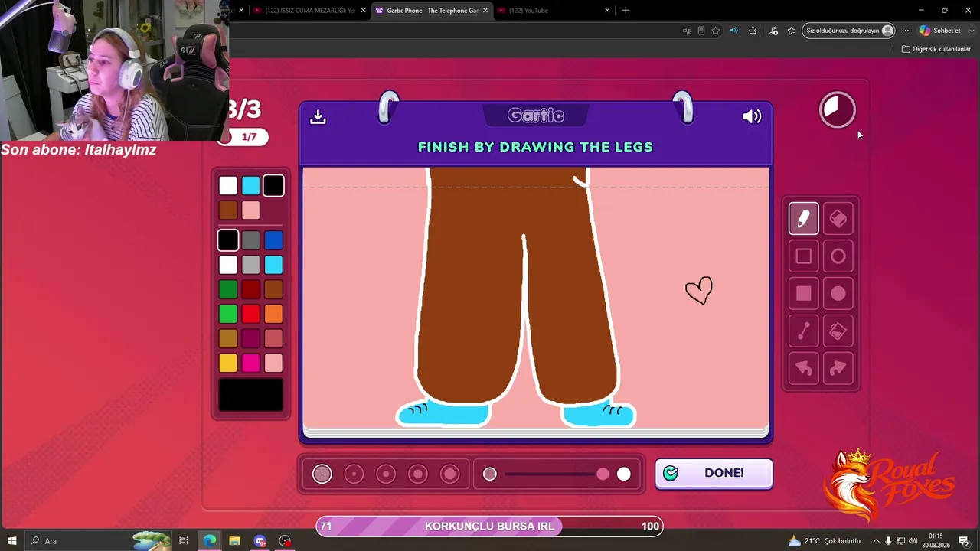The image size is (980, 551).
Task: Click the read aloud speaker icon
Action: pyautogui.click(x=733, y=31)
